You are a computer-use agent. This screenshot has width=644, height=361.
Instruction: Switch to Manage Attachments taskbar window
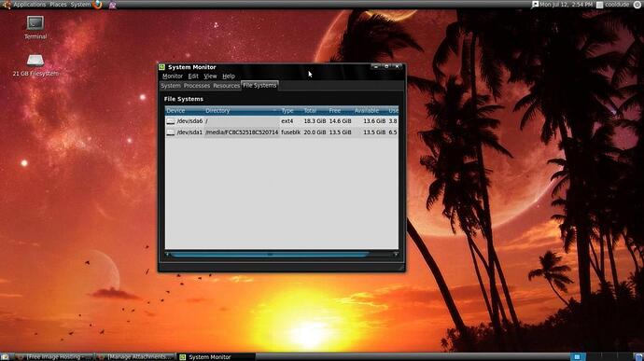135,357
